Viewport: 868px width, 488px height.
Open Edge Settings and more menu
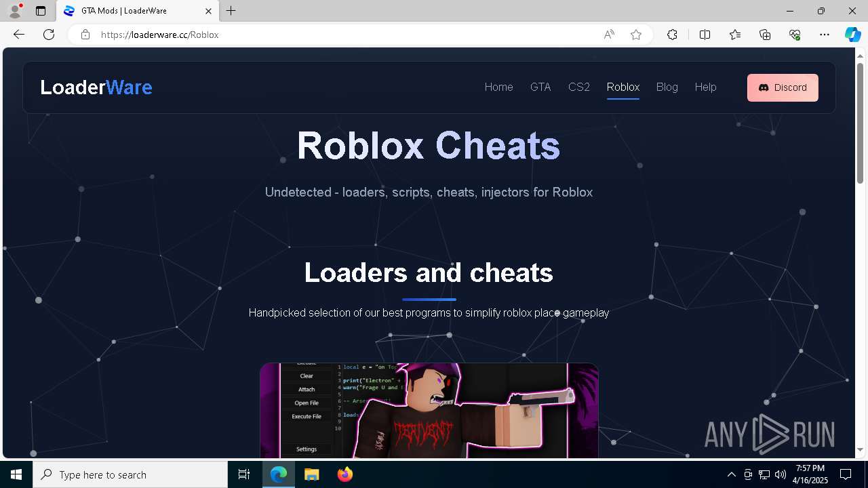tap(825, 35)
